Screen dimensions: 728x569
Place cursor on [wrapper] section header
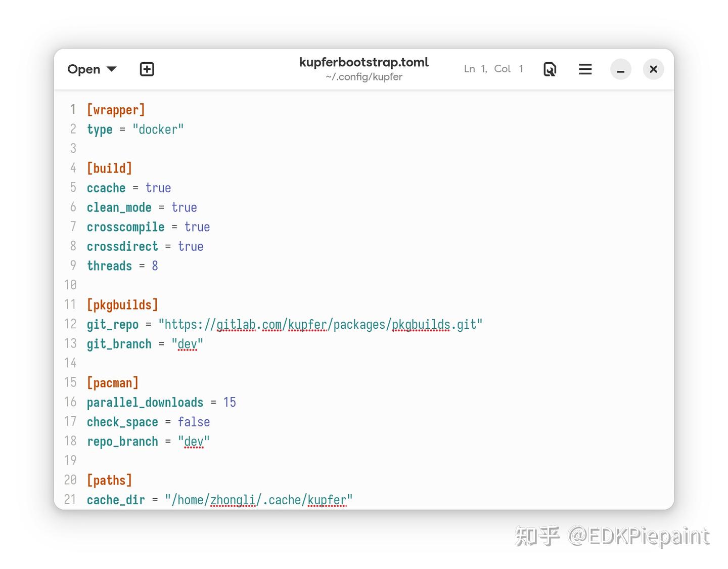pos(116,110)
